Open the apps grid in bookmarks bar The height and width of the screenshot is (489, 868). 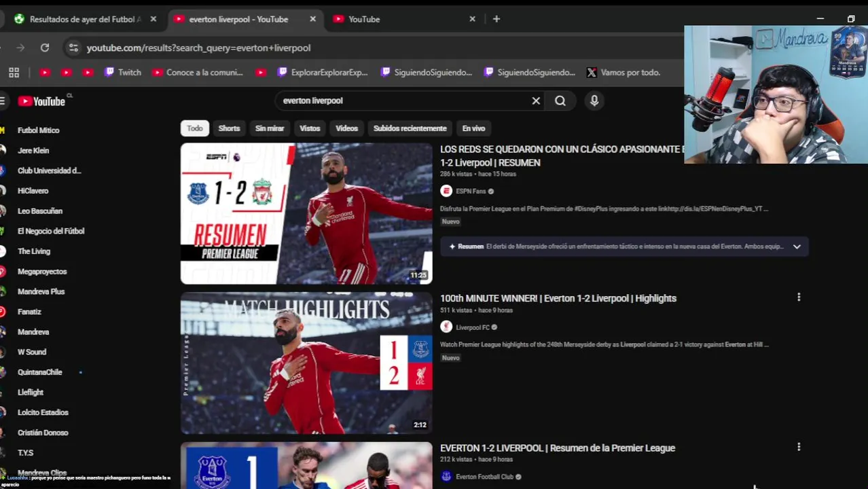click(14, 72)
